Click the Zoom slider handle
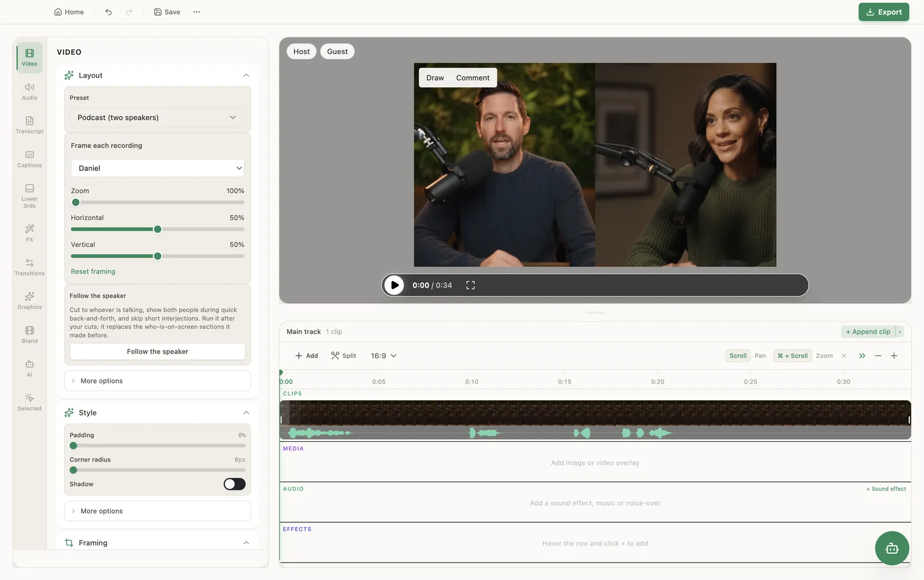924x580 pixels. 76,202
